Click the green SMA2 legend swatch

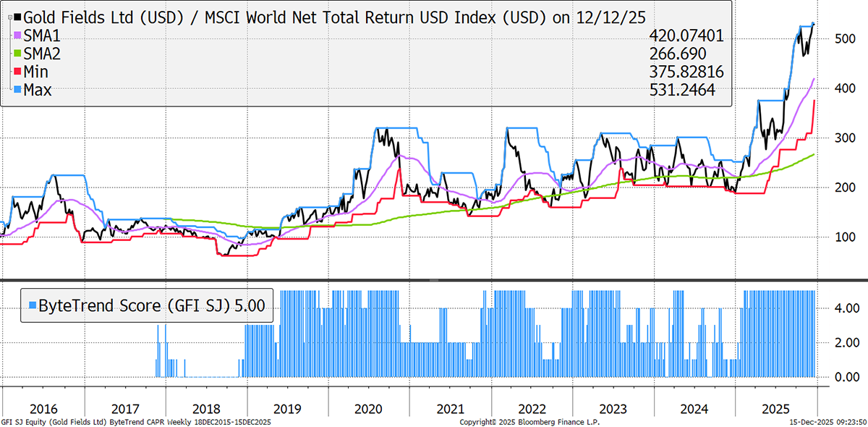[x=16, y=54]
